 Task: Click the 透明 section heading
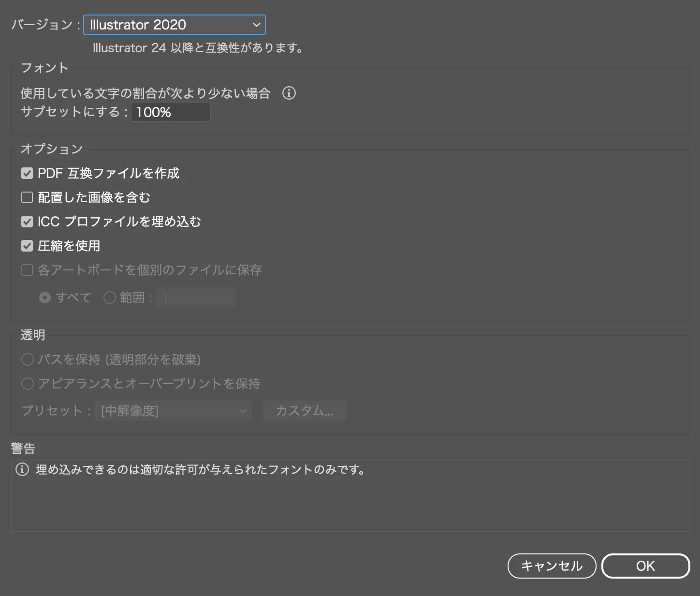point(33,335)
